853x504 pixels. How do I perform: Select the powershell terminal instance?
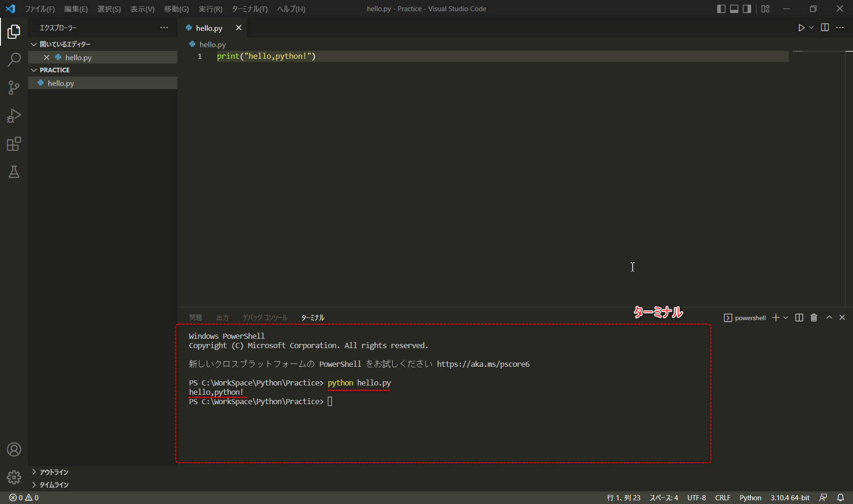(745, 318)
